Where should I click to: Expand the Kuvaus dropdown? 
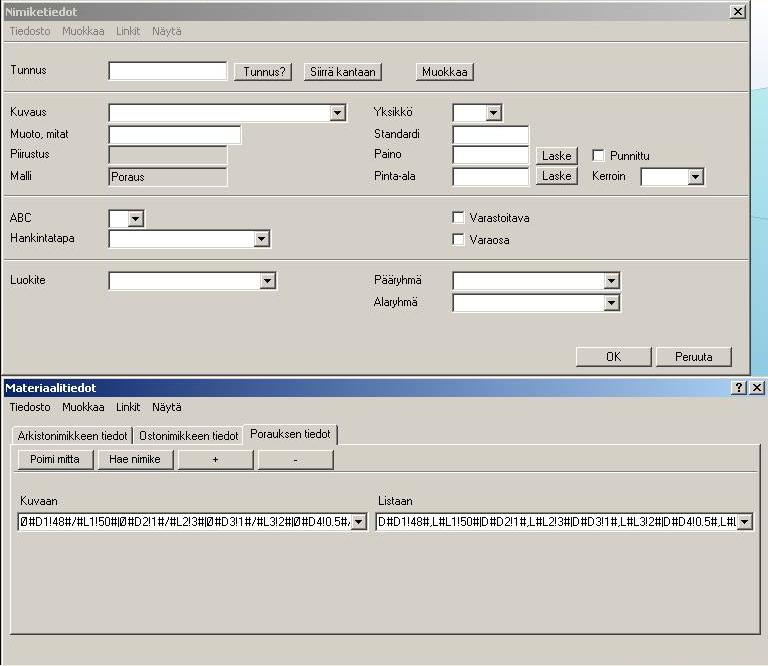[x=337, y=114]
